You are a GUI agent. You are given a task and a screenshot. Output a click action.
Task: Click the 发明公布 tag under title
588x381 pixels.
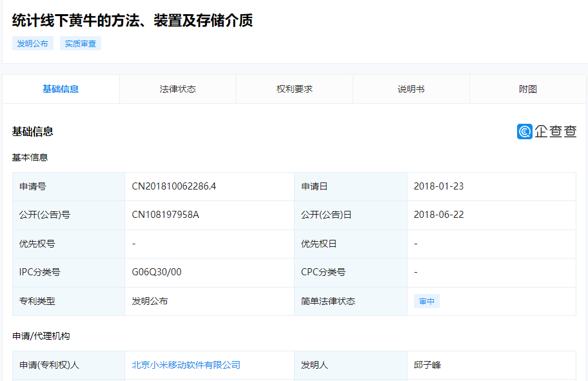32,44
